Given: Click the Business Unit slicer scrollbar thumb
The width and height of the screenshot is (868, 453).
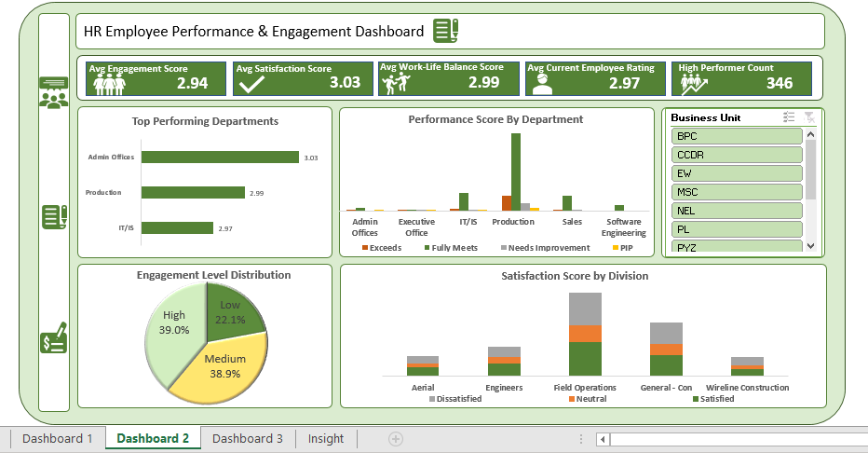Looking at the screenshot, I should [810, 170].
